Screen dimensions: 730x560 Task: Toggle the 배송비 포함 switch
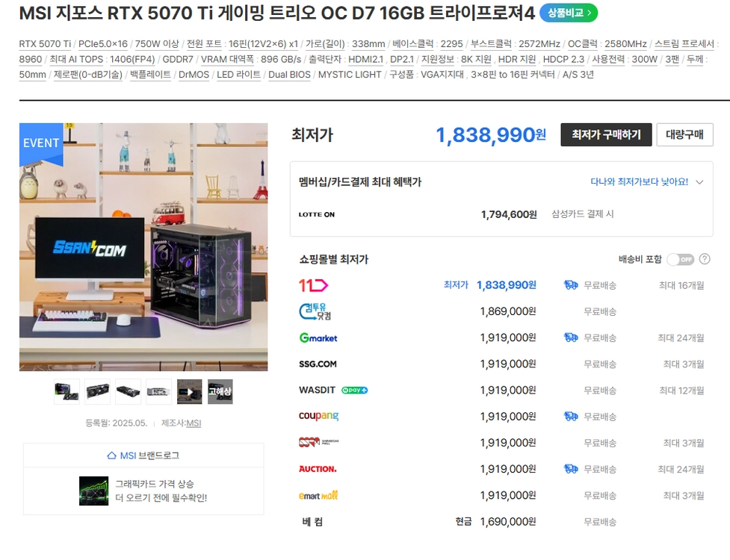(x=680, y=260)
